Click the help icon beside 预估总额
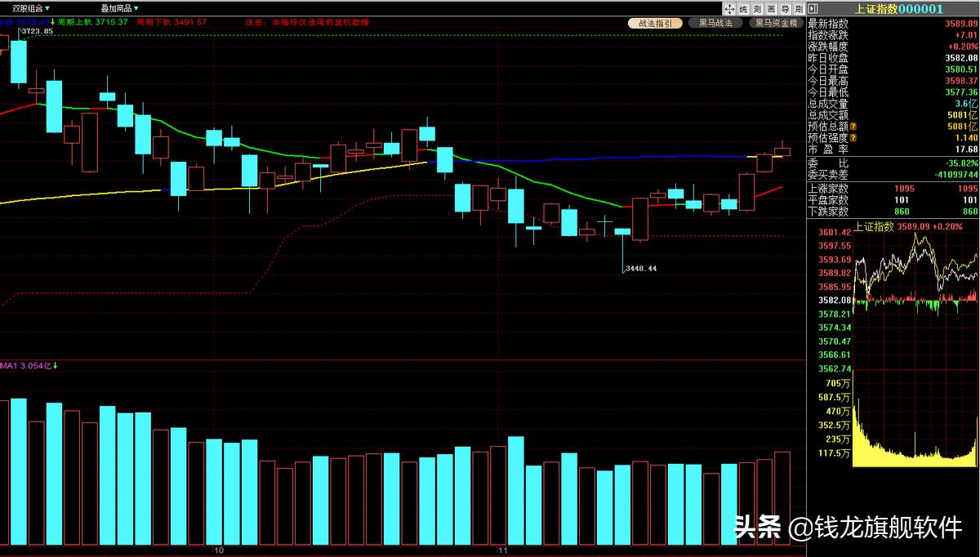980x557 pixels. [x=853, y=127]
